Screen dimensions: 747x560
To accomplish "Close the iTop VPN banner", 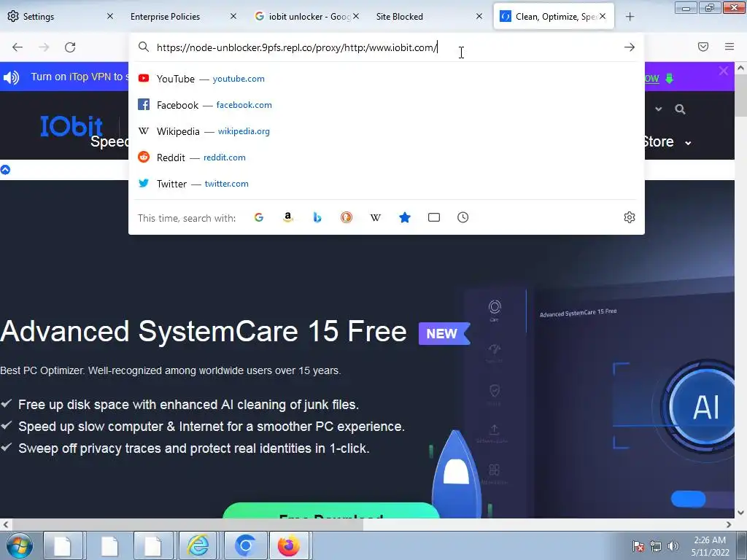I will click(723, 71).
